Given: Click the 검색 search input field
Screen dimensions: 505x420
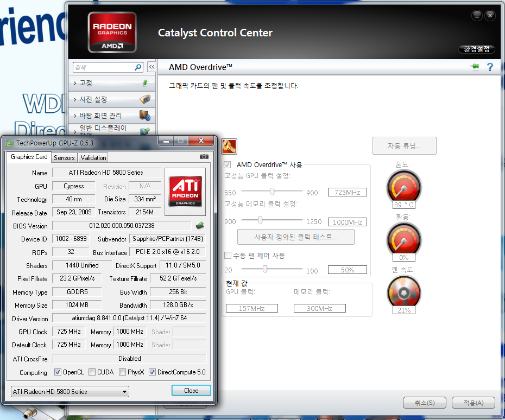Looking at the screenshot, I should coord(104,67).
